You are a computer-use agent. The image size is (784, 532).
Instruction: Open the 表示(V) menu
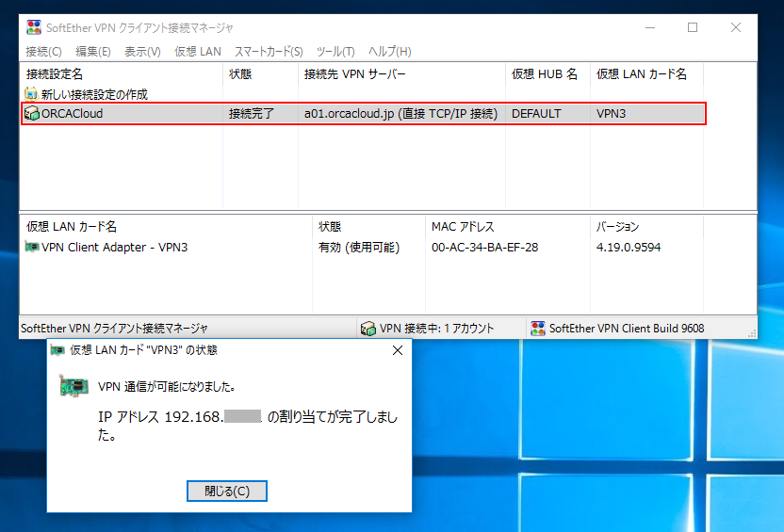pos(142,52)
